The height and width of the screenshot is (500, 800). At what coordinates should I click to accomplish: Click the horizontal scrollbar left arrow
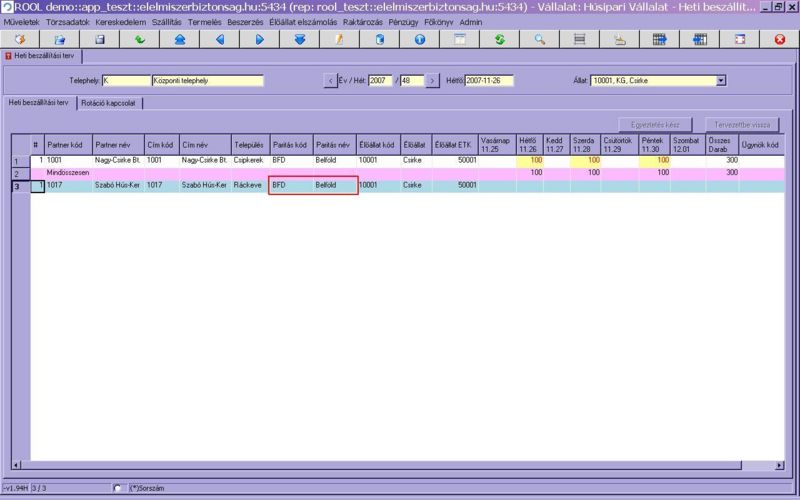(18, 466)
